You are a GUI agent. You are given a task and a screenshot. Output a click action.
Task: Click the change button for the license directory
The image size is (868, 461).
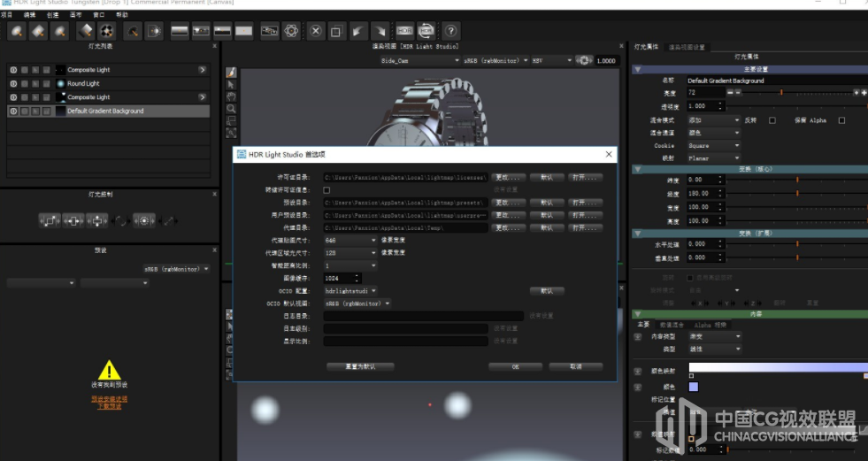pos(508,178)
